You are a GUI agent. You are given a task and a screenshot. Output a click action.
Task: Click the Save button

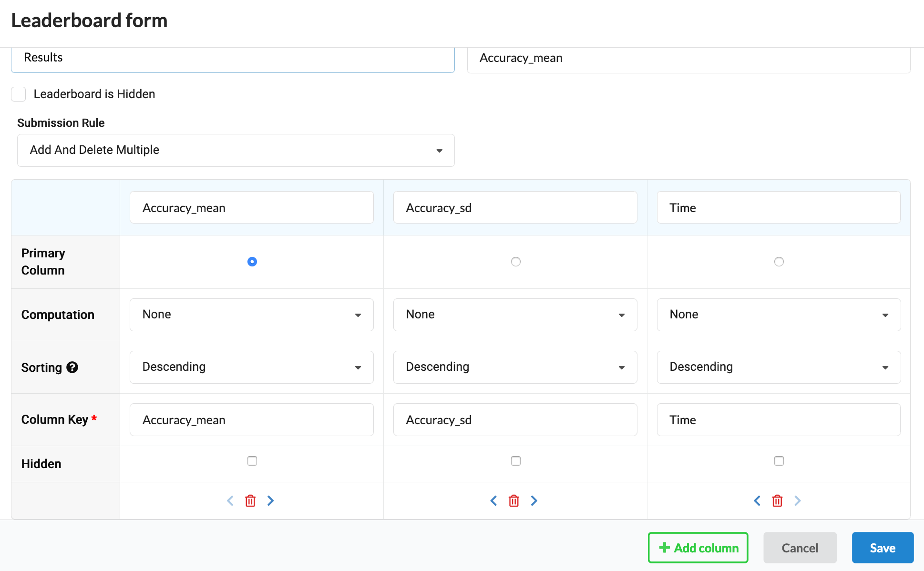coord(882,547)
